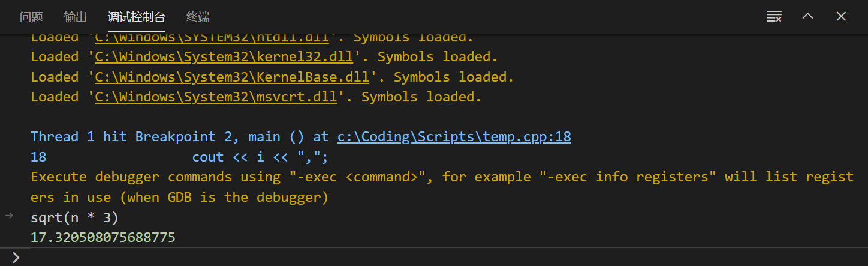Screen dimensions: 868x266
Task: Open the ntdll.dll file path link
Action: [212, 37]
